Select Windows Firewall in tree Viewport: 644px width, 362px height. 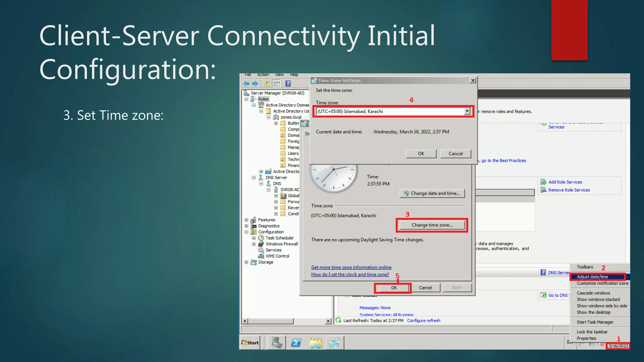click(x=281, y=244)
